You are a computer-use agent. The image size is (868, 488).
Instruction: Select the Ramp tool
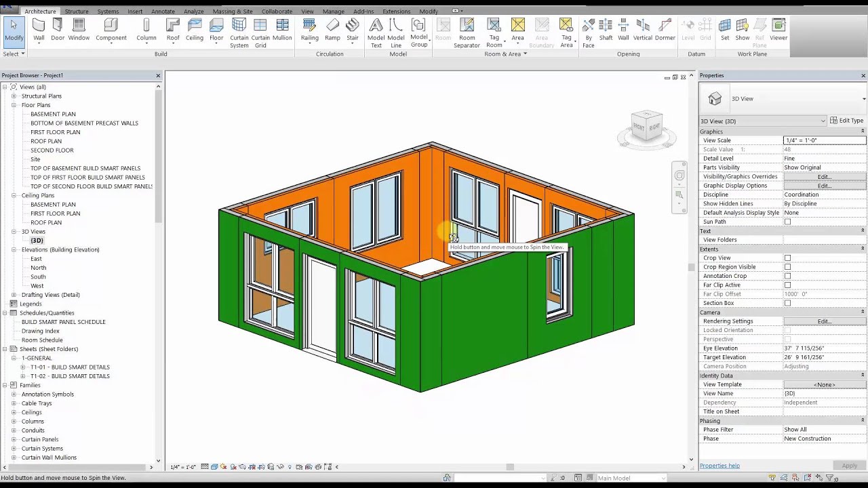coord(332,30)
